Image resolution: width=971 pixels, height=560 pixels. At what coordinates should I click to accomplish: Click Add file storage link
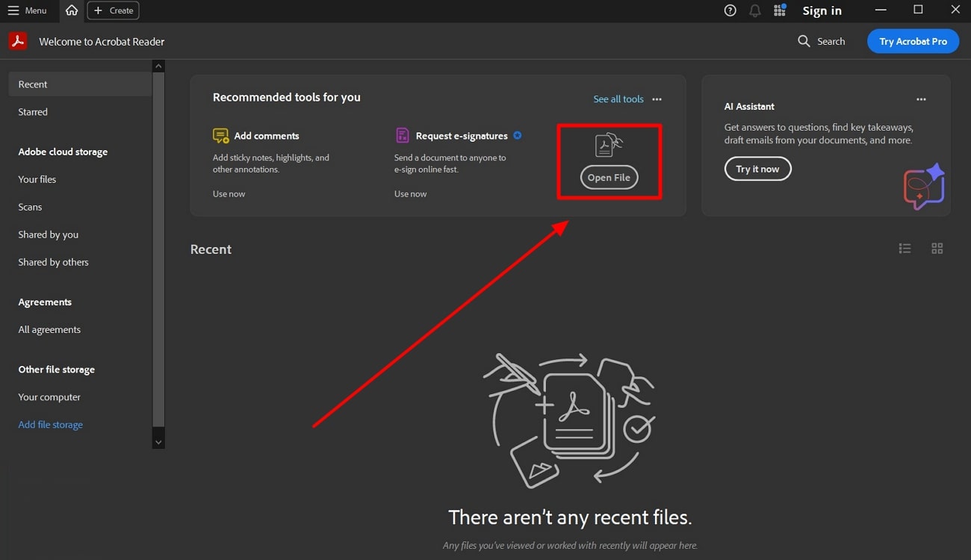click(51, 425)
